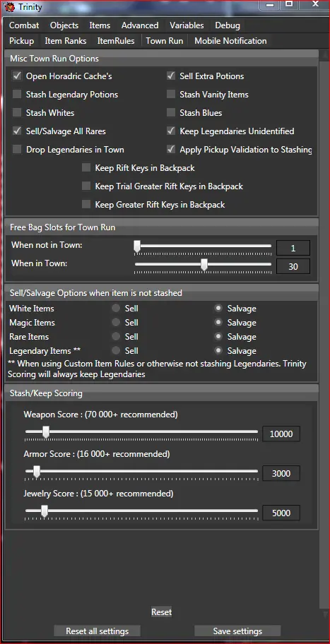Click Save settings button
This screenshot has height=644, width=330.
(237, 631)
